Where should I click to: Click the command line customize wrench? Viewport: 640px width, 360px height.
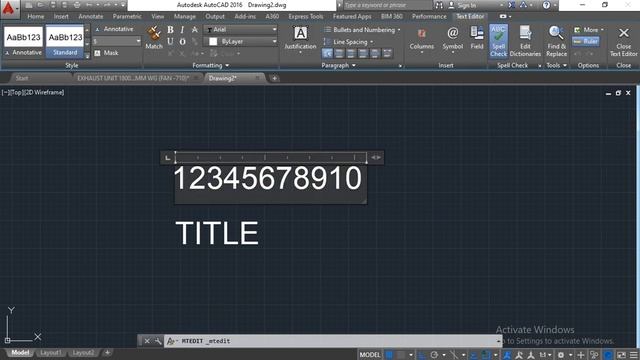(158, 341)
